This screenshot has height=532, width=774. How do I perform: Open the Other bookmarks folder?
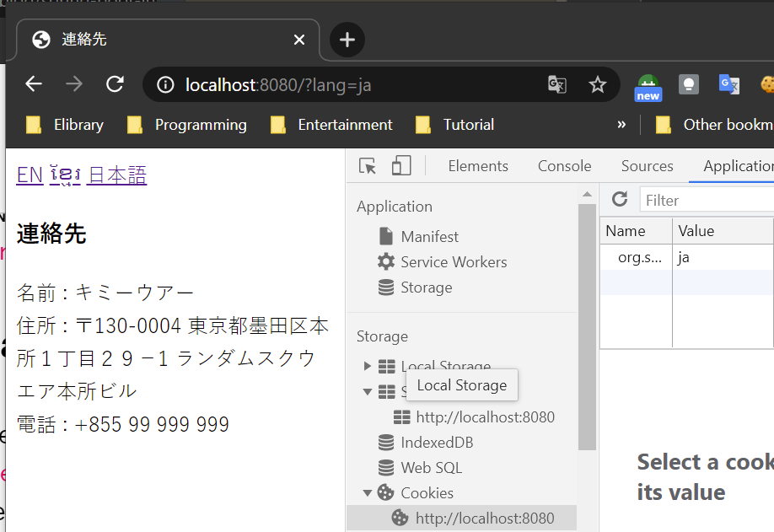coord(714,125)
